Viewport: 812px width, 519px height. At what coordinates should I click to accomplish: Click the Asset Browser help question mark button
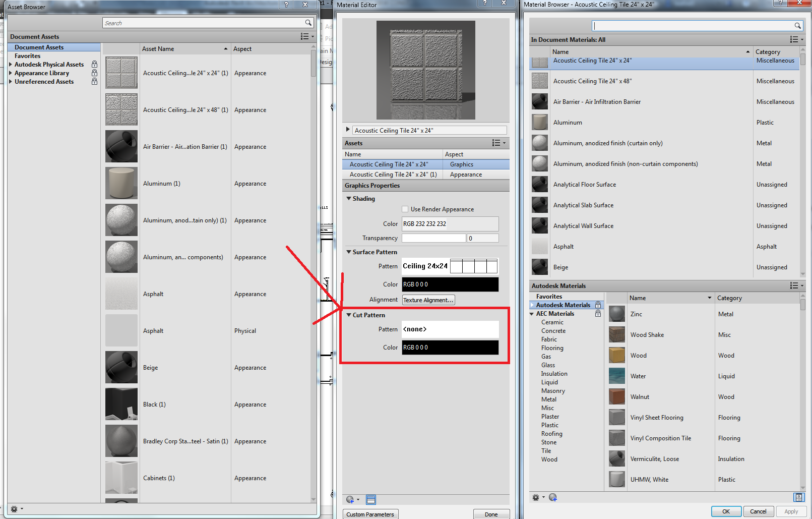click(x=286, y=5)
